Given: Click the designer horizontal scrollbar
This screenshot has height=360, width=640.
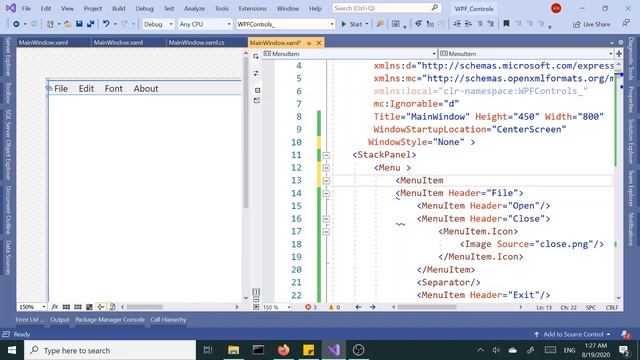Looking at the screenshot, I should coord(144,307).
